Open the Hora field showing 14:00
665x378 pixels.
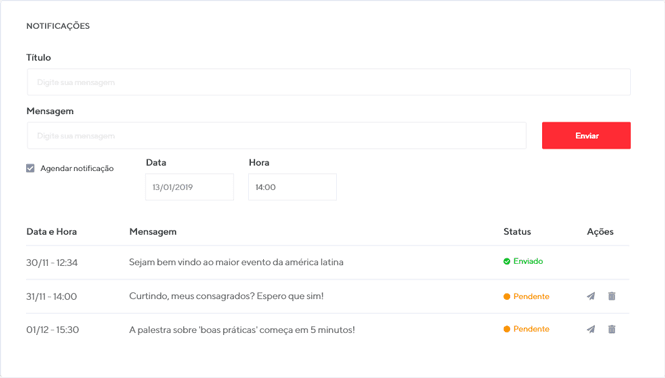pos(292,187)
